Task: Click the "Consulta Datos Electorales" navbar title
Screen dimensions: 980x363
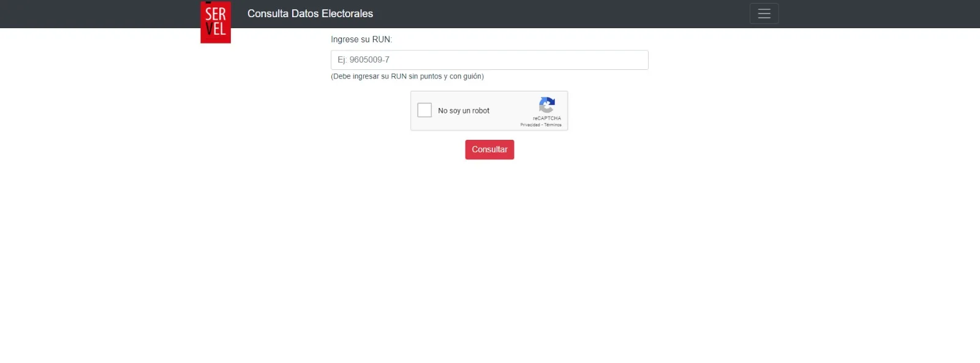Action: coord(310,13)
